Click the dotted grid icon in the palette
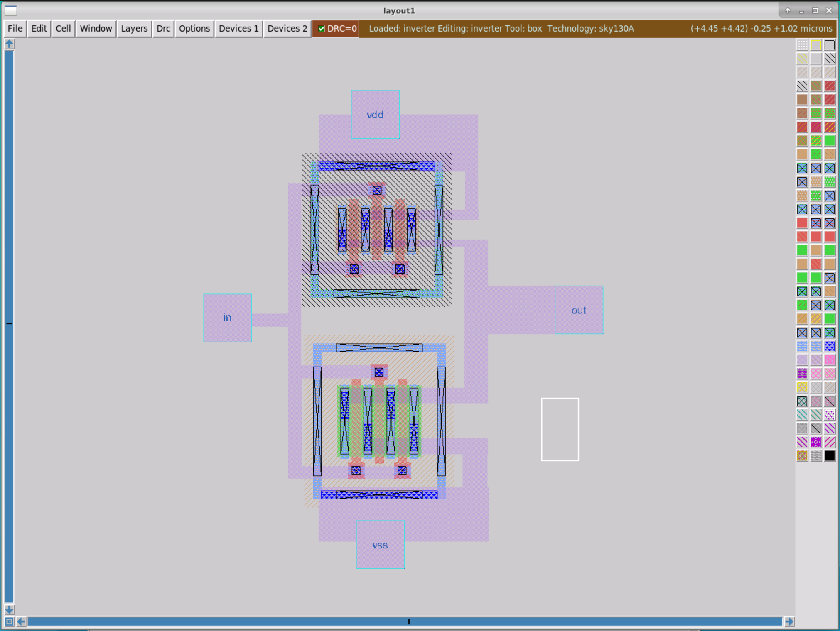840x631 pixels. [802, 45]
